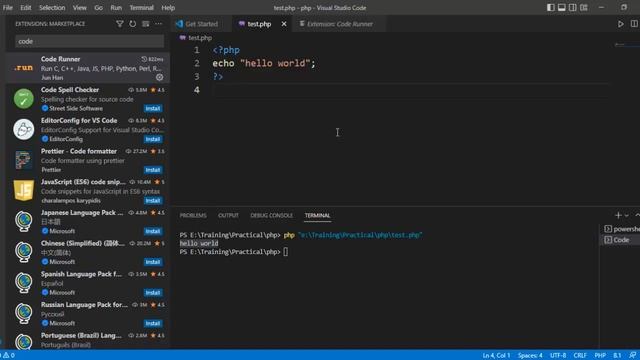Viewport: 640px width, 360px height.
Task: Close the test.php tab
Action: 284,24
